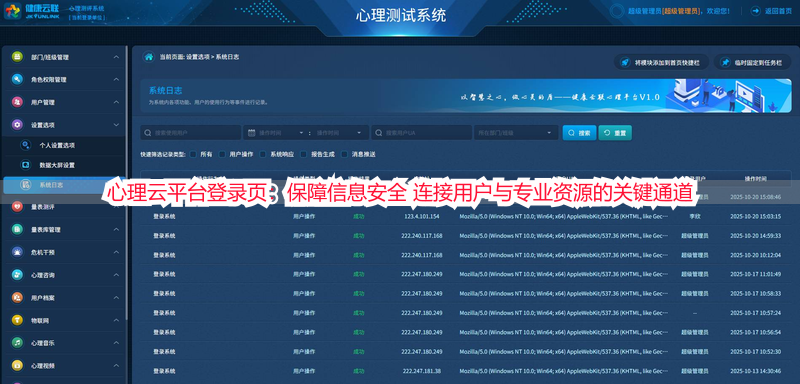Click the green 重置 button

point(615,133)
